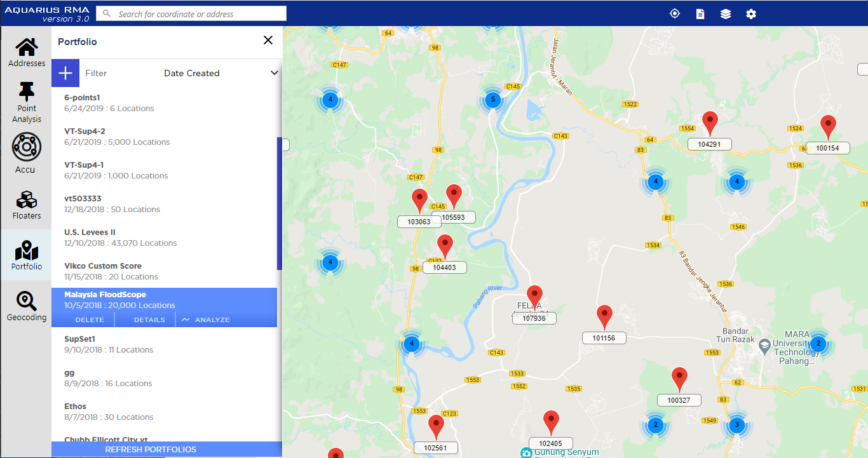Click the locate-me target icon

tap(675, 13)
